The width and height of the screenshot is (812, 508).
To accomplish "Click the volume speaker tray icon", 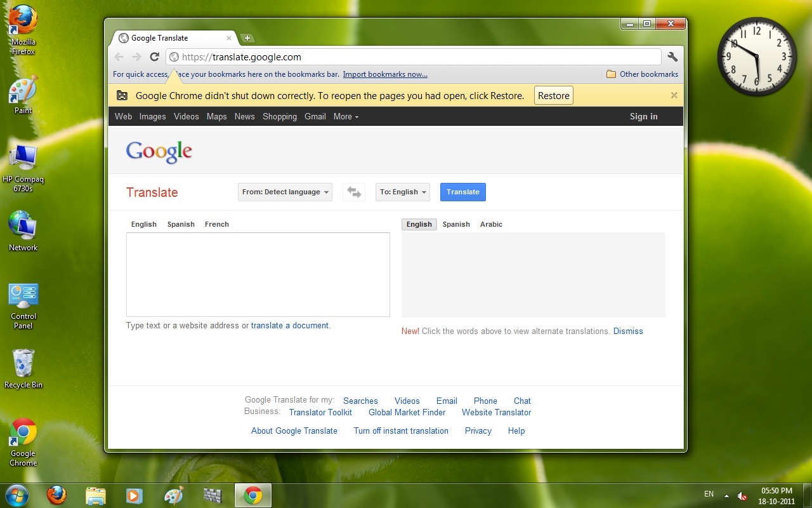I will click(x=742, y=495).
